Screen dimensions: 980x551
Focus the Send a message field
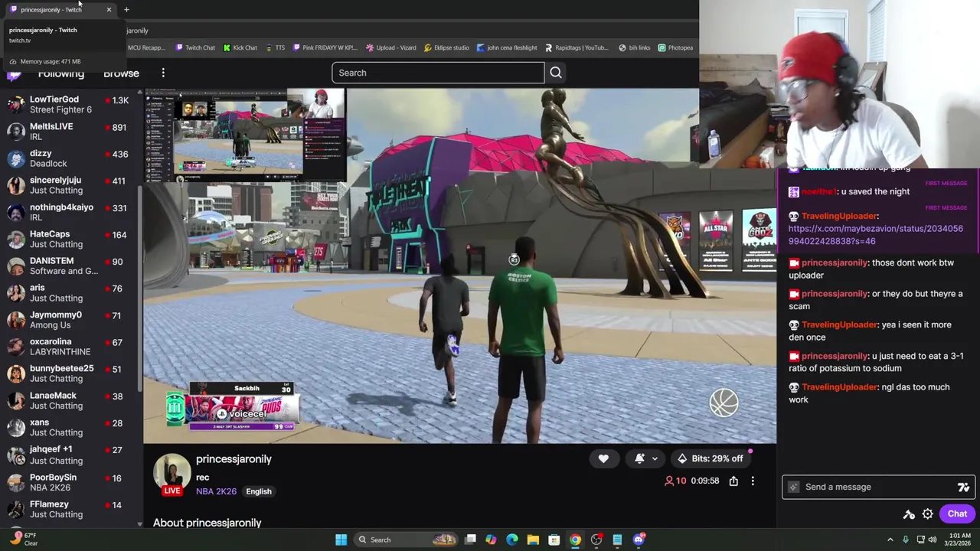(x=878, y=487)
